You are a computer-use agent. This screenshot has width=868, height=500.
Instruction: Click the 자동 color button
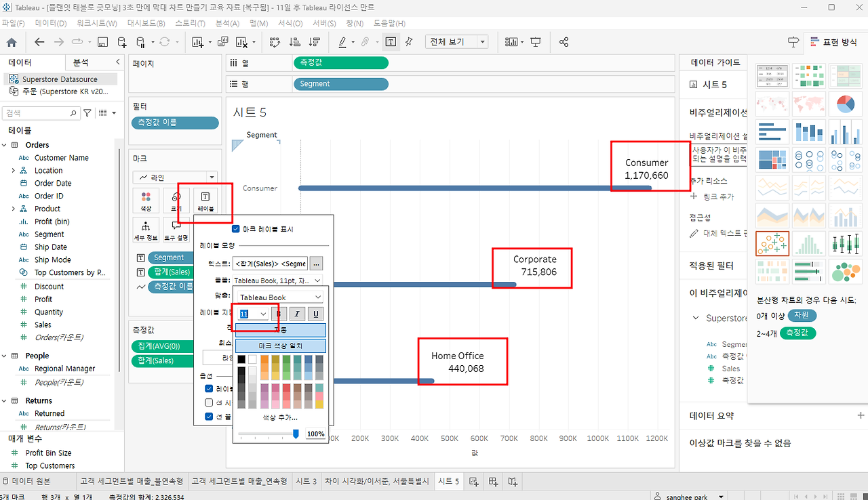click(281, 330)
